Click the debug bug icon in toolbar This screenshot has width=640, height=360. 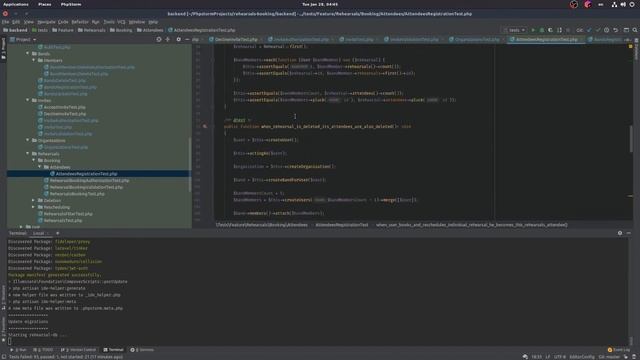[542, 30]
